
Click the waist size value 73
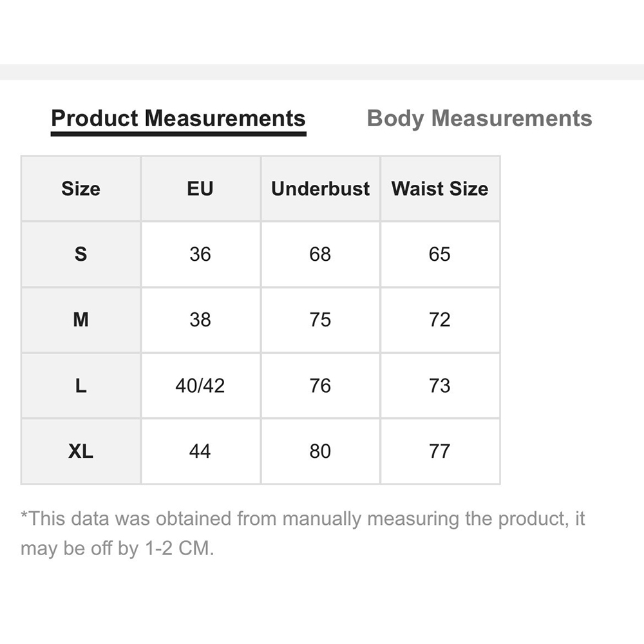[x=440, y=386]
